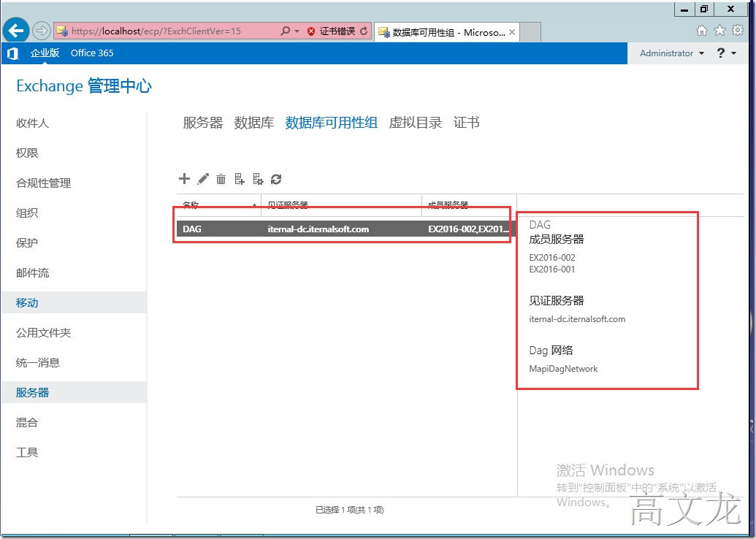Click MapiDagNetwork in the details pane

click(x=563, y=369)
